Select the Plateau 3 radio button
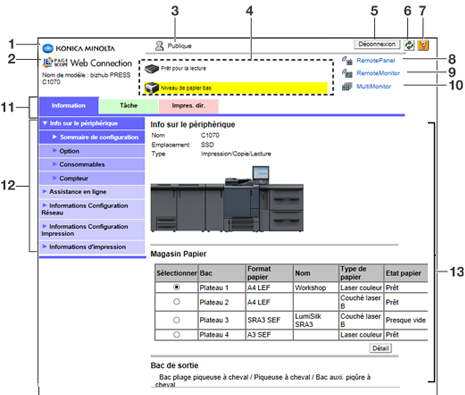Image resolution: width=465 pixels, height=395 pixels. click(x=176, y=320)
